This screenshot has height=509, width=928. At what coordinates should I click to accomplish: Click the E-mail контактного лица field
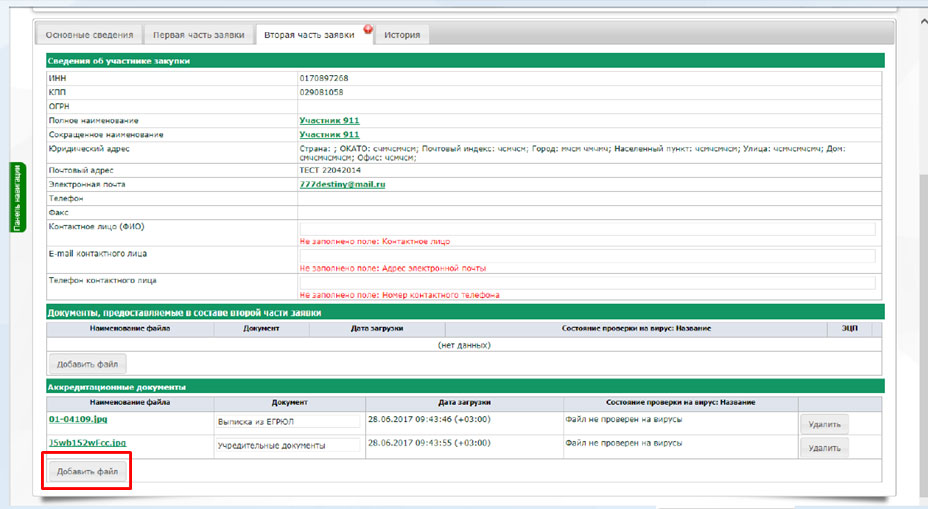tap(587, 256)
